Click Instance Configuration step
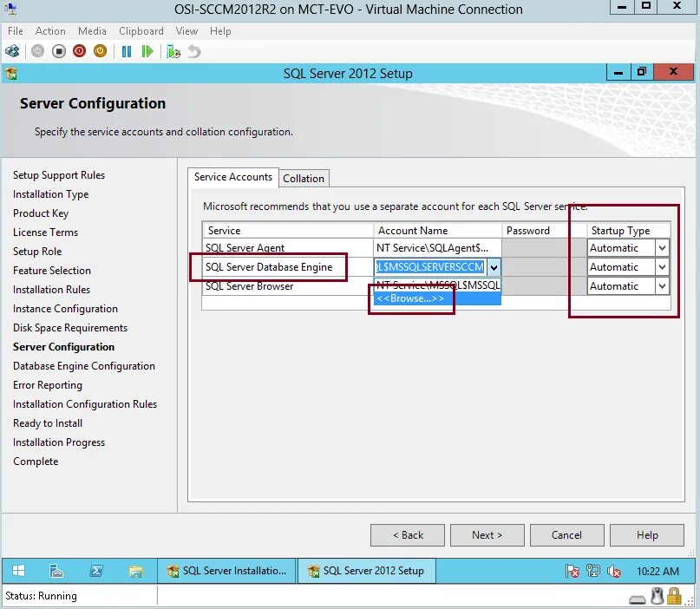The width and height of the screenshot is (700, 609). coord(65,309)
